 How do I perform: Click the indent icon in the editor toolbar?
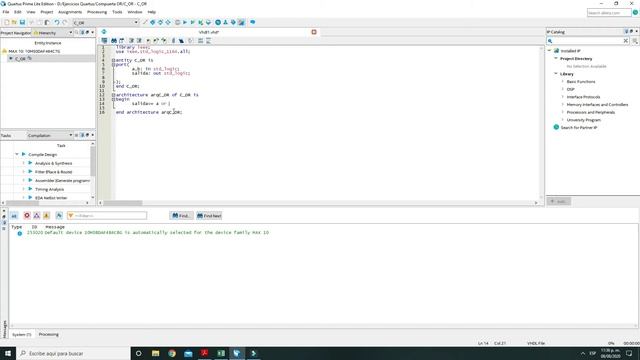click(131, 41)
